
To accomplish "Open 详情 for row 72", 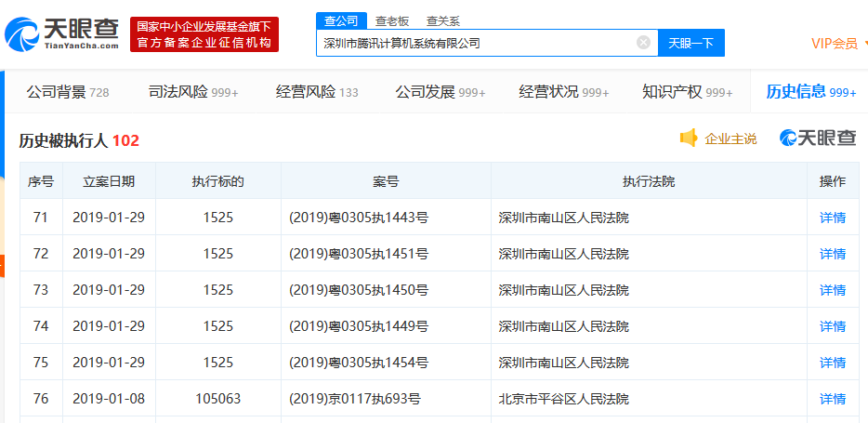I will click(833, 254).
